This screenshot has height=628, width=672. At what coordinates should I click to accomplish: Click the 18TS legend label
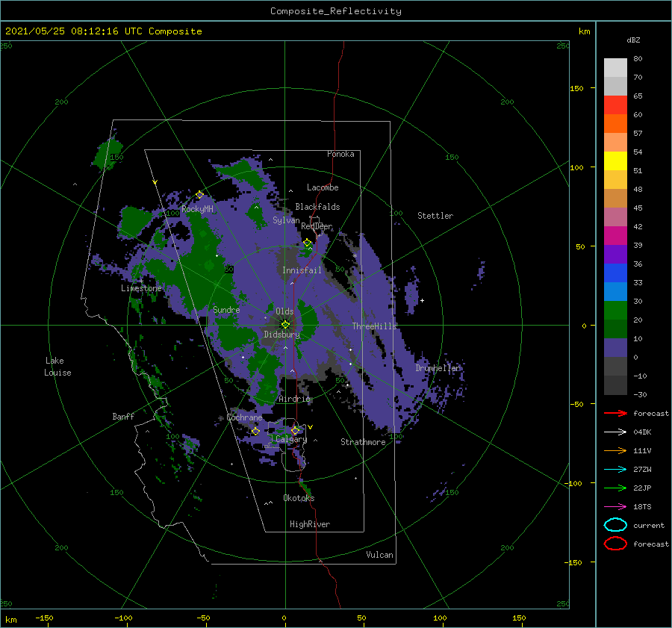pos(642,507)
